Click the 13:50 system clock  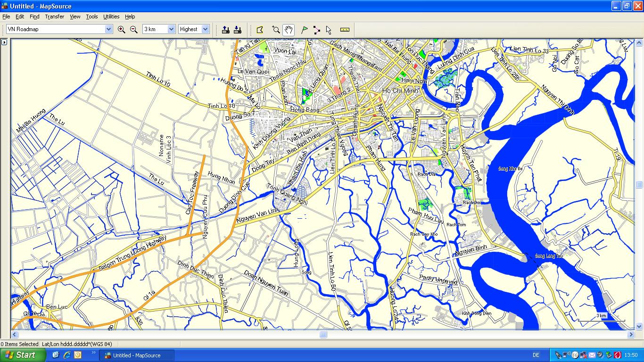point(631,355)
